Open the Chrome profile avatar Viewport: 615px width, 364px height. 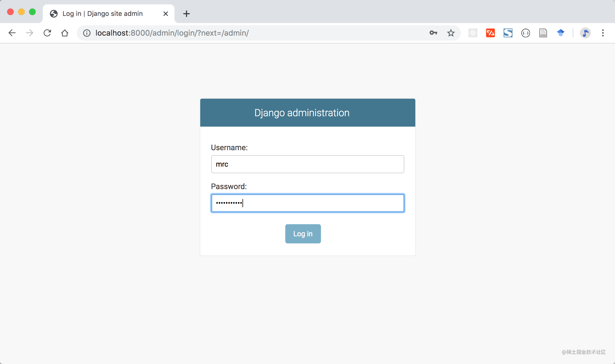(585, 33)
